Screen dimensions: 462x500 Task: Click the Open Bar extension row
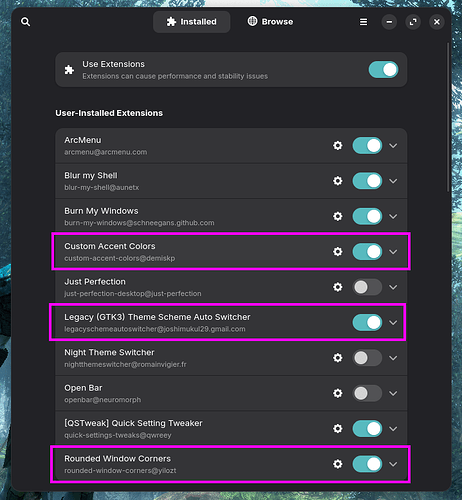click(231, 393)
